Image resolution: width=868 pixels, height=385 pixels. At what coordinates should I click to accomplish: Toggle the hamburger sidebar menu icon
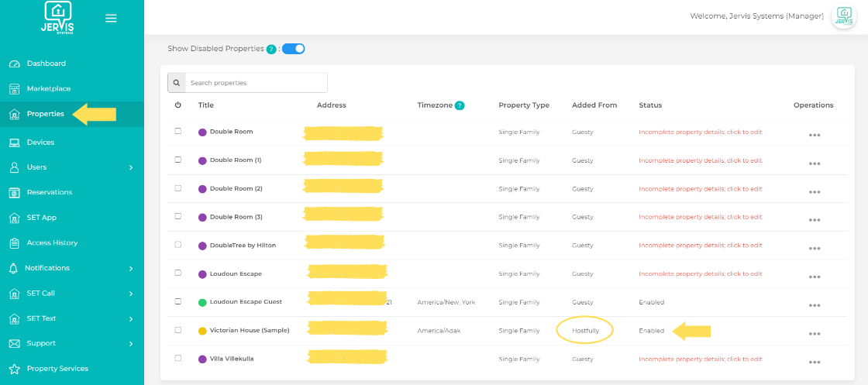tap(111, 19)
